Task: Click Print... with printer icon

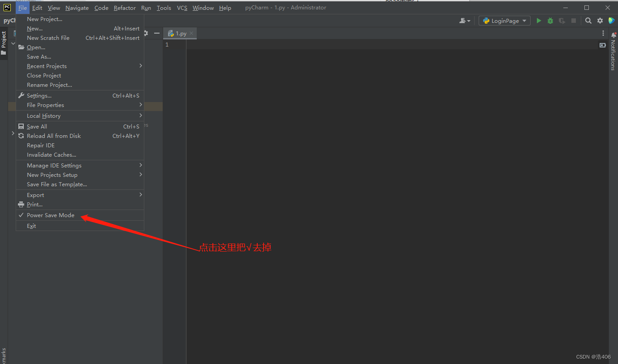Action: [x=80, y=205]
